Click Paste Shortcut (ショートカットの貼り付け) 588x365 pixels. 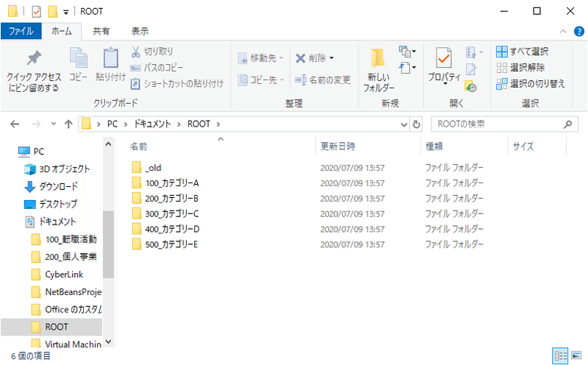177,84
